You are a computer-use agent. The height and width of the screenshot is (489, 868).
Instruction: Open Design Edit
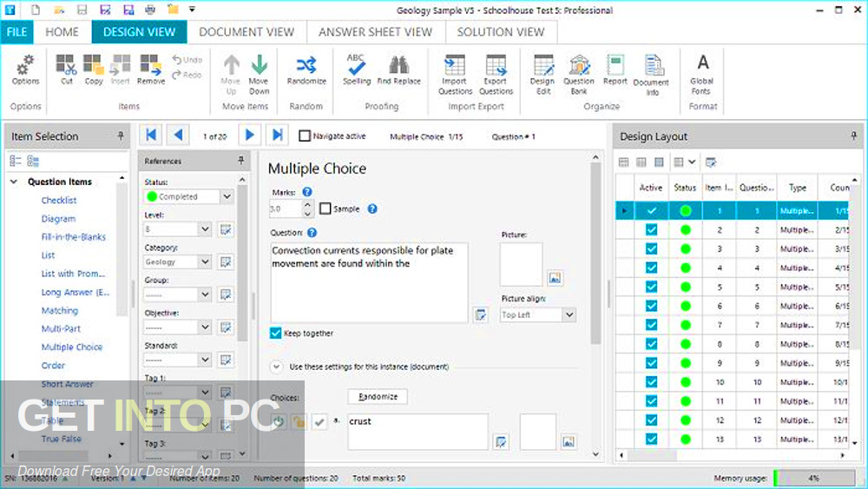coord(542,75)
